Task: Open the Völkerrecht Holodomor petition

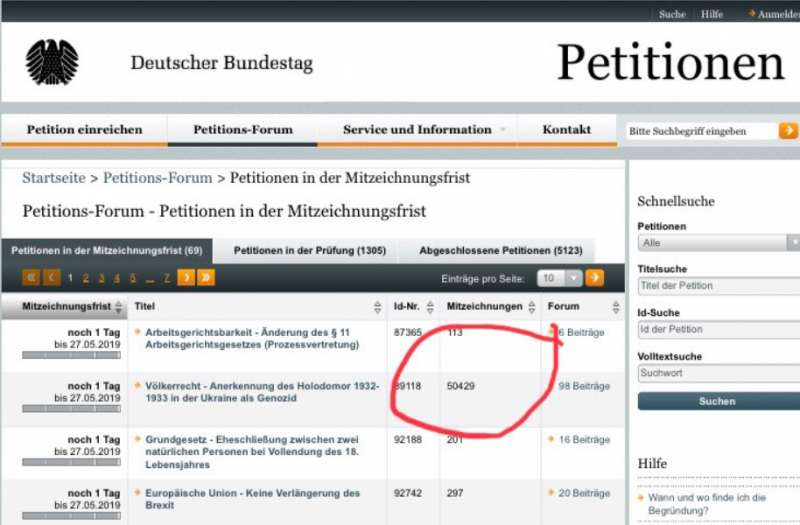Action: click(x=262, y=392)
